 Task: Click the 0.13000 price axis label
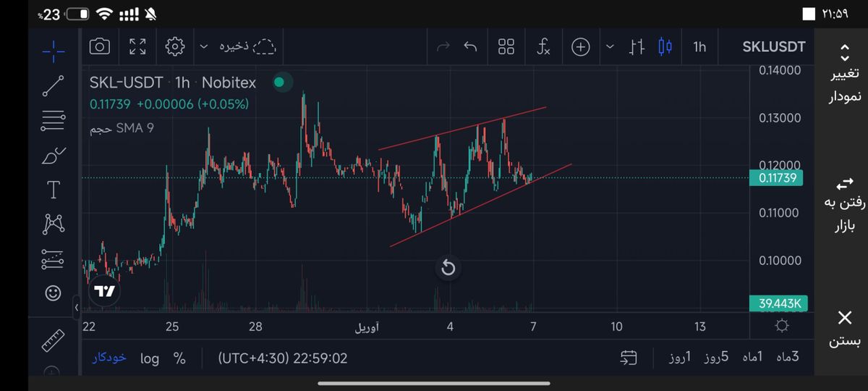coord(780,117)
